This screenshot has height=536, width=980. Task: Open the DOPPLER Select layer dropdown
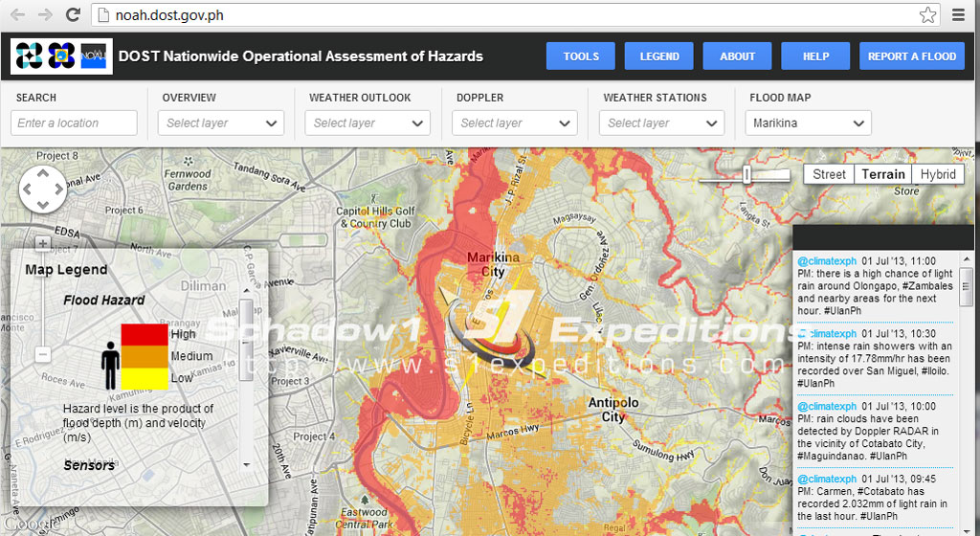(x=514, y=123)
